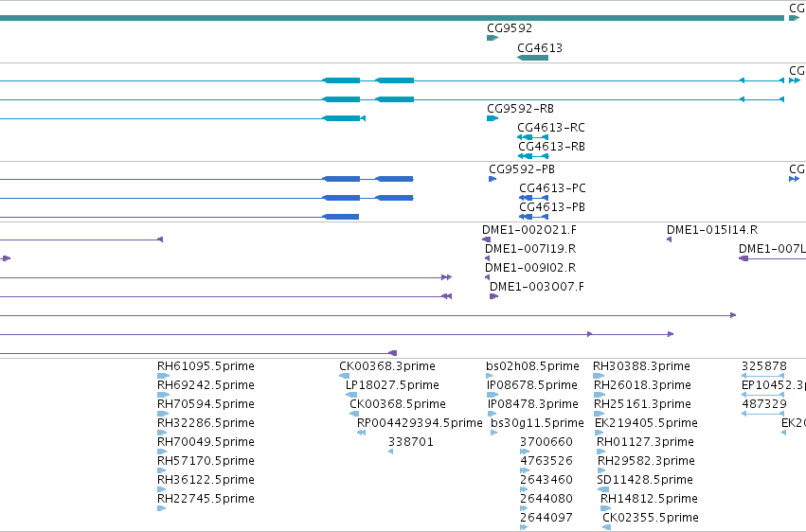Select the CG4613 gene label
The height and width of the screenshot is (532, 806).
[540, 48]
